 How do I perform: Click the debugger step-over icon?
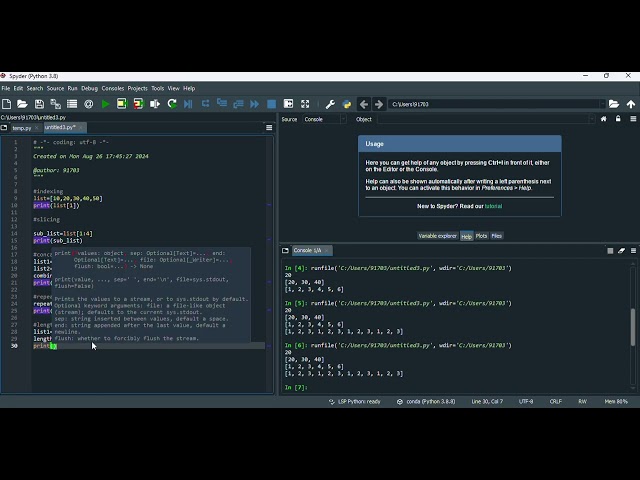tap(205, 104)
